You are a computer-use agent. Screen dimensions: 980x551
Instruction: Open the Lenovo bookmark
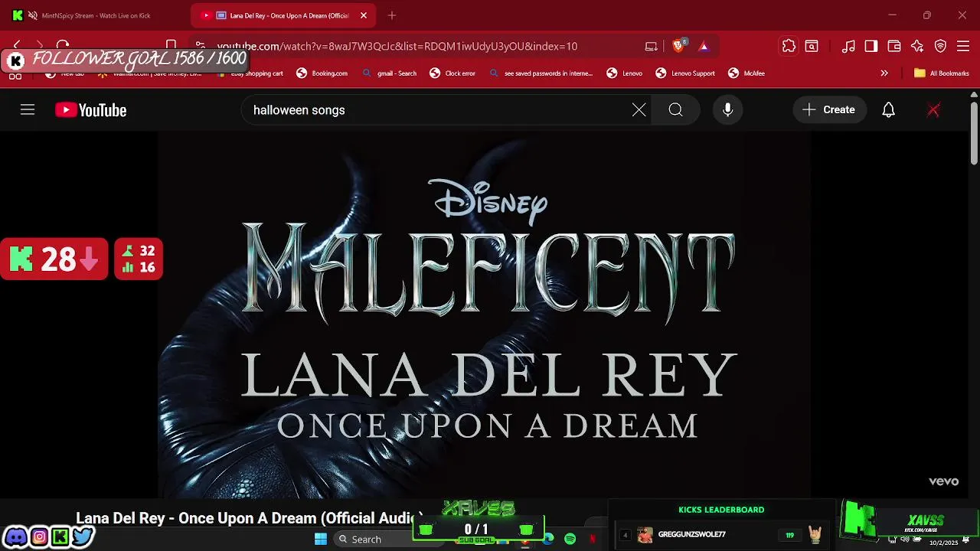point(625,73)
